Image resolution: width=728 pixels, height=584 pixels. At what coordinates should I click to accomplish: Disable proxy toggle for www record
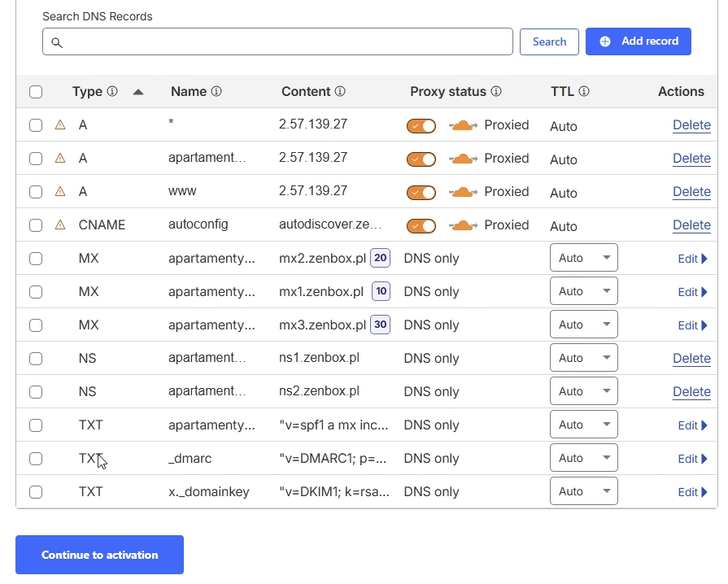point(421,193)
